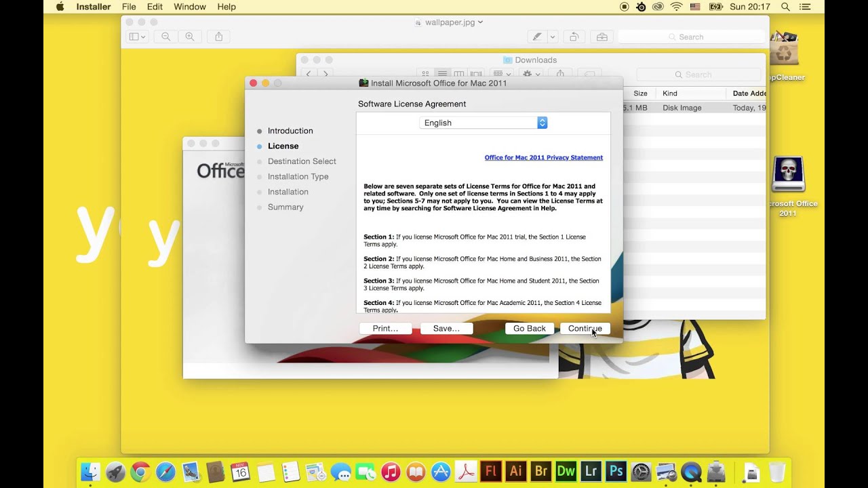Open the Edit menu
Screen dimensions: 868x488
[x=155, y=7]
